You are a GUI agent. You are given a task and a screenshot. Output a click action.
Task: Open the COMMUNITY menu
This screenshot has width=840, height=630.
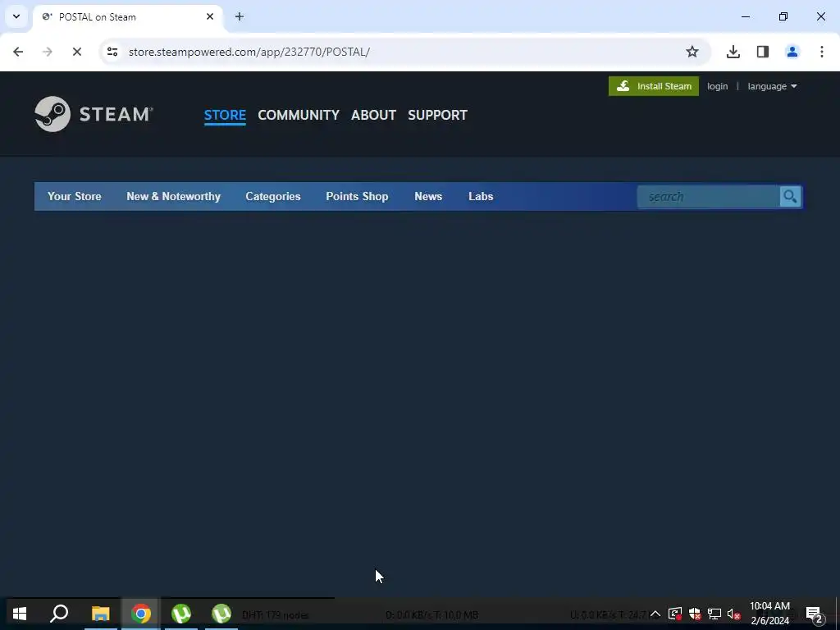click(x=299, y=115)
